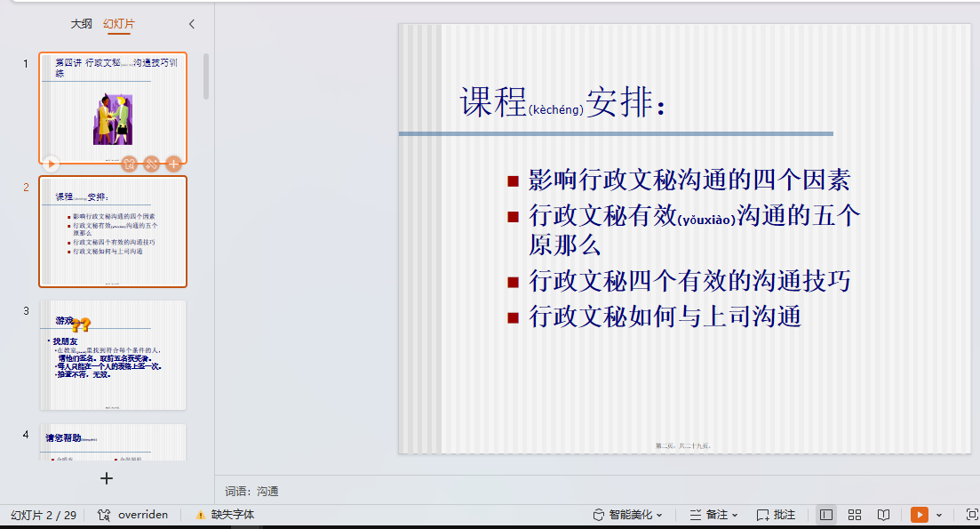Click bullet 行政文秘如何与上司沟通
This screenshot has width=980, height=529.
coord(665,317)
